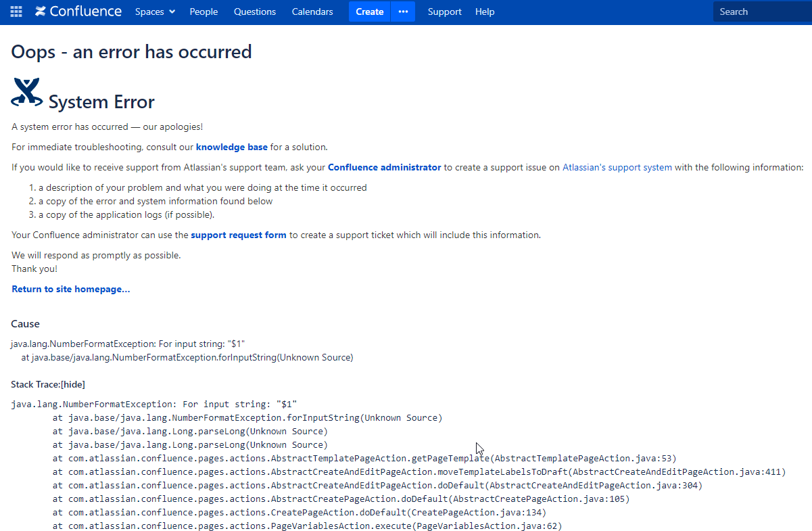Click stack trace line with moveTemplateLabelsToDraft
Viewport: 812px width, 531px height.
[x=419, y=472]
